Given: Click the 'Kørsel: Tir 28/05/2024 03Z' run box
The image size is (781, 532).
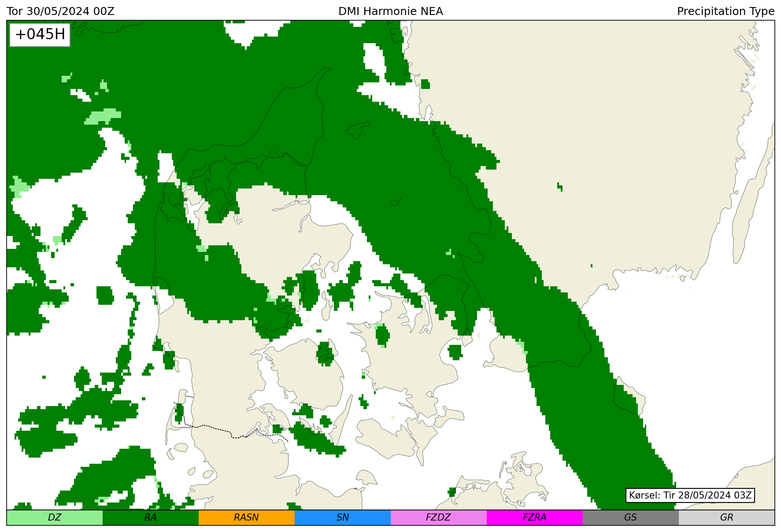Looking at the screenshot, I should pyautogui.click(x=690, y=495).
